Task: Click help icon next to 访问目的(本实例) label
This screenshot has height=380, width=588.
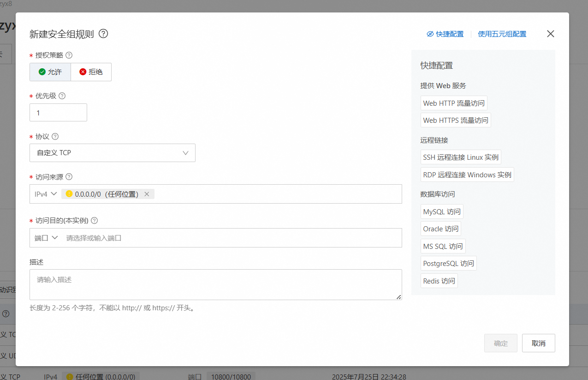Action: 95,221
